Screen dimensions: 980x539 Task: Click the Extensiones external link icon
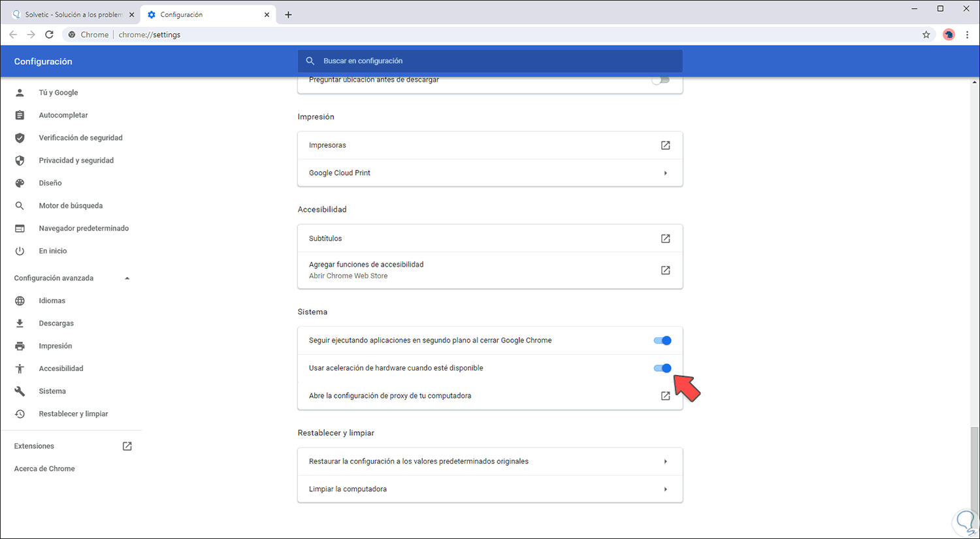[x=127, y=446]
